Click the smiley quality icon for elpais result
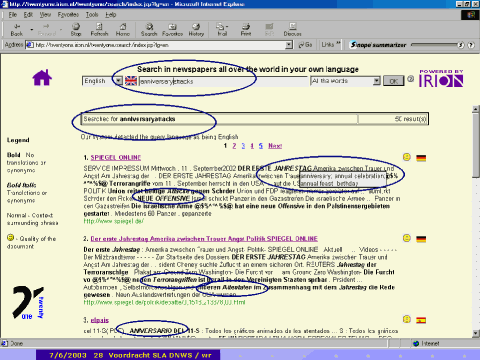 [x=407, y=319]
